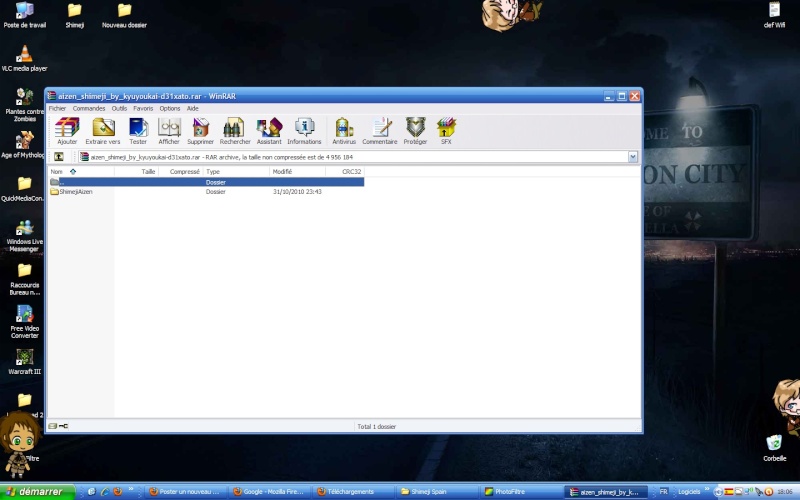Open the Favoris menu
The height and width of the screenshot is (500, 800).
pos(143,108)
